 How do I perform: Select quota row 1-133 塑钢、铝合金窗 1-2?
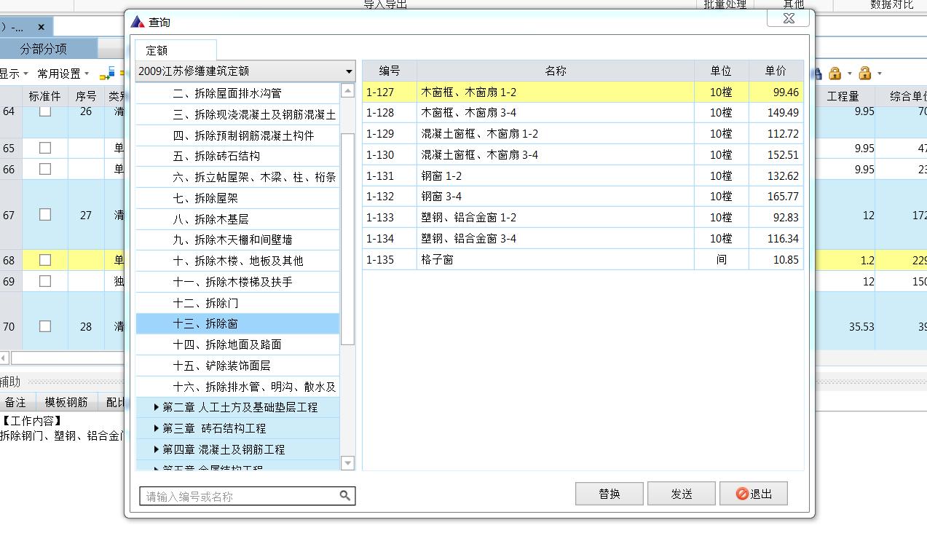tap(583, 218)
